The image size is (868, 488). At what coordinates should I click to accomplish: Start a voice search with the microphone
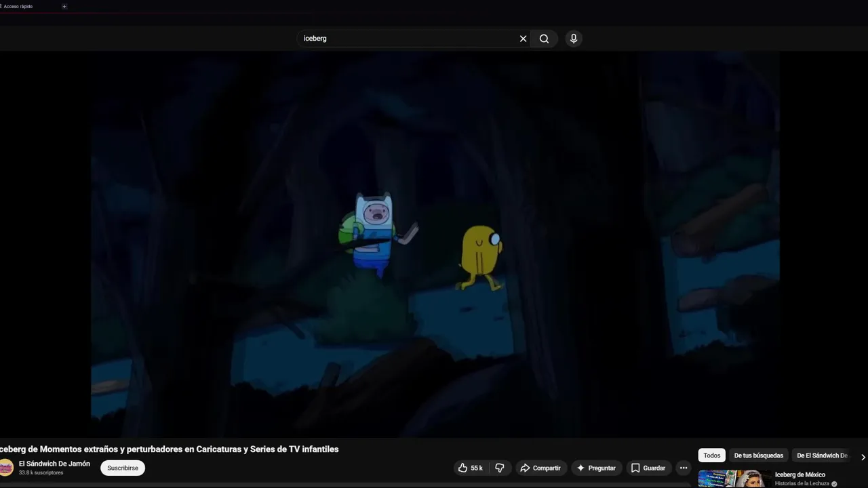(x=574, y=39)
